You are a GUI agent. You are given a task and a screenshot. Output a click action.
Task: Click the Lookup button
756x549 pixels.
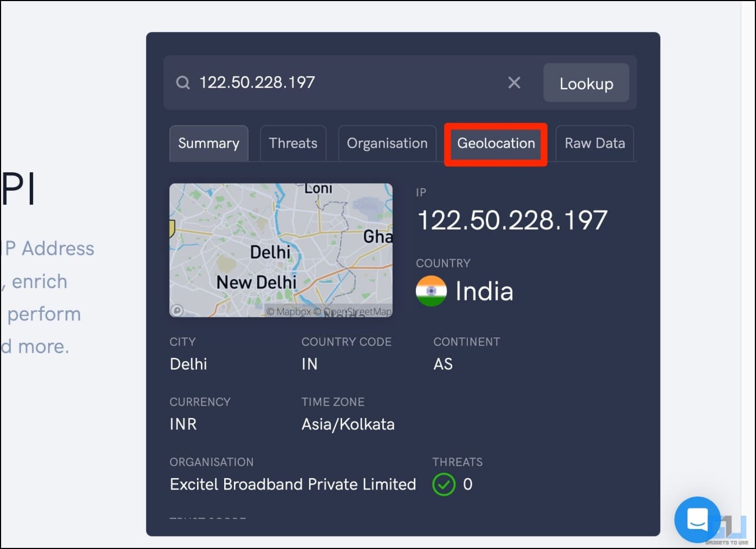586,83
